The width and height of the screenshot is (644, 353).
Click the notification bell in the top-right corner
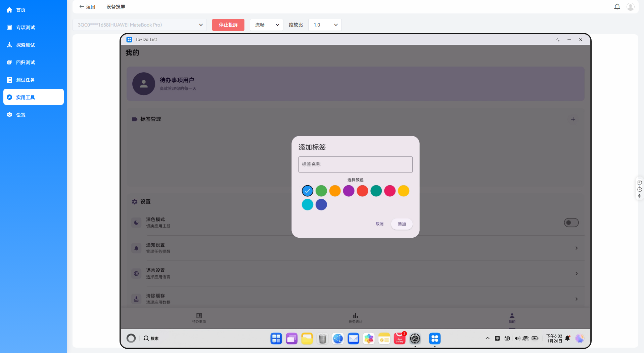(617, 6)
